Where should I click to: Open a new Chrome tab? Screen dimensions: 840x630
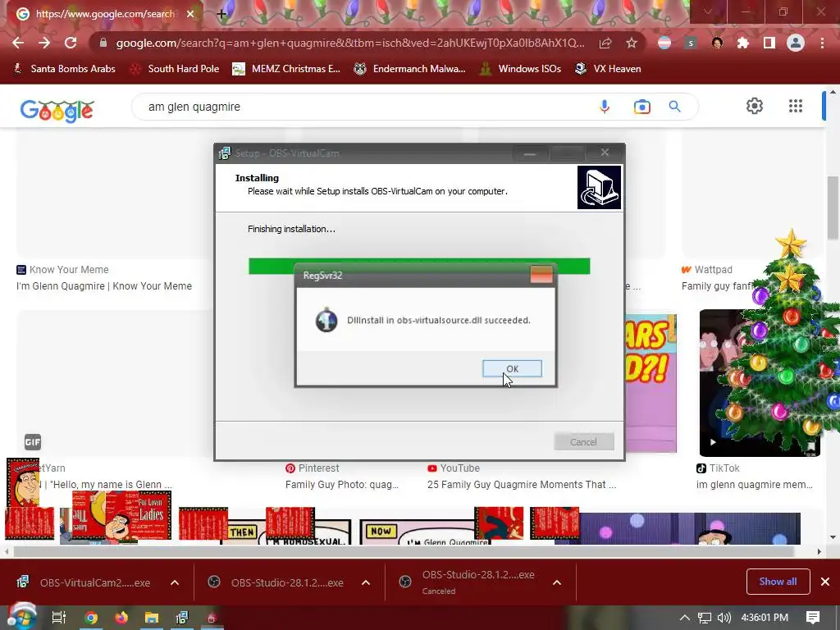[221, 14]
